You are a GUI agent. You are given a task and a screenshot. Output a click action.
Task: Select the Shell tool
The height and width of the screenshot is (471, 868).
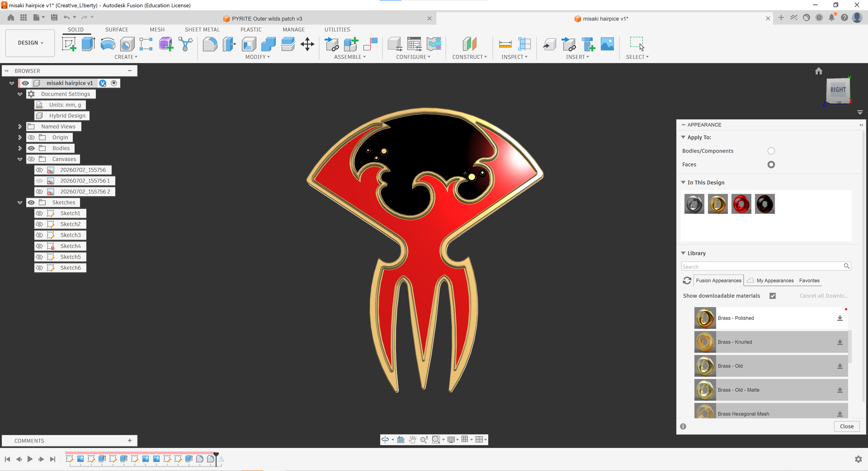(x=249, y=44)
